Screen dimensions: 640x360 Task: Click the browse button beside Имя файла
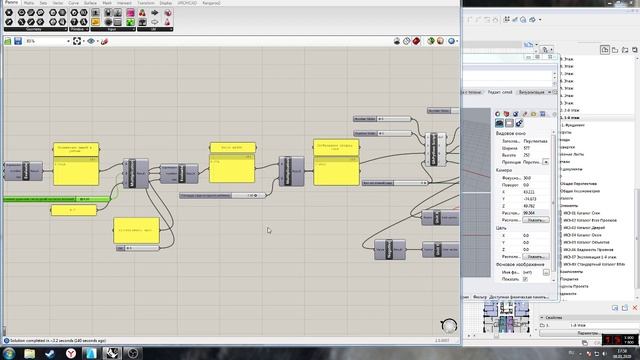coord(546,272)
